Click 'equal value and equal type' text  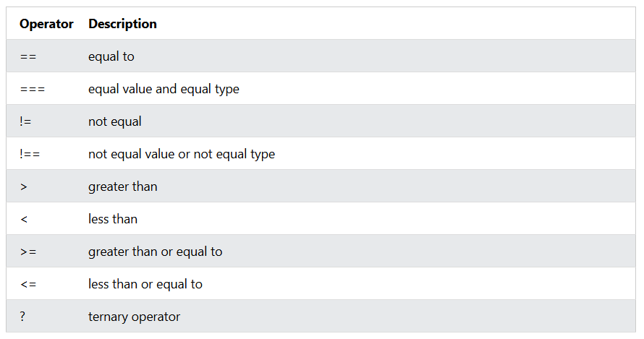coord(164,89)
